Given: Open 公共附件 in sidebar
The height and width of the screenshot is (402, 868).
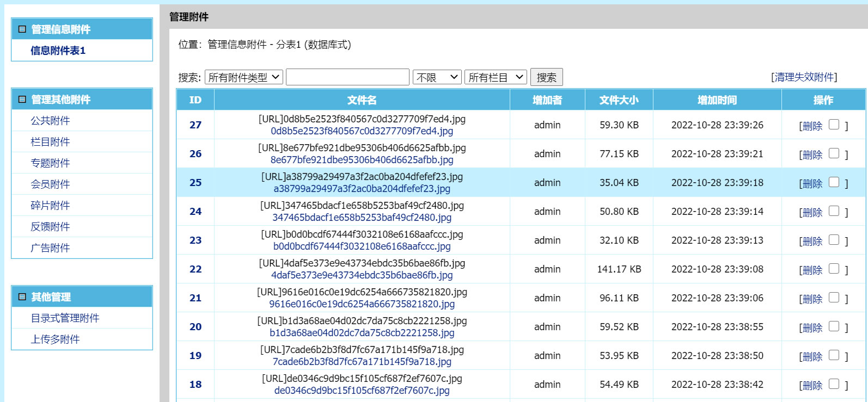Looking at the screenshot, I should (x=50, y=121).
